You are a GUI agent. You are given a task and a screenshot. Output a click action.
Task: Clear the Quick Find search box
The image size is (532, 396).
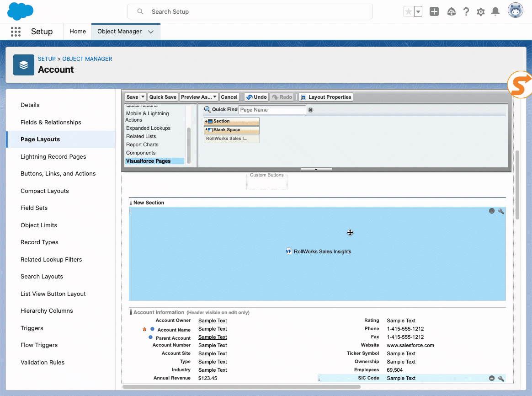click(311, 110)
